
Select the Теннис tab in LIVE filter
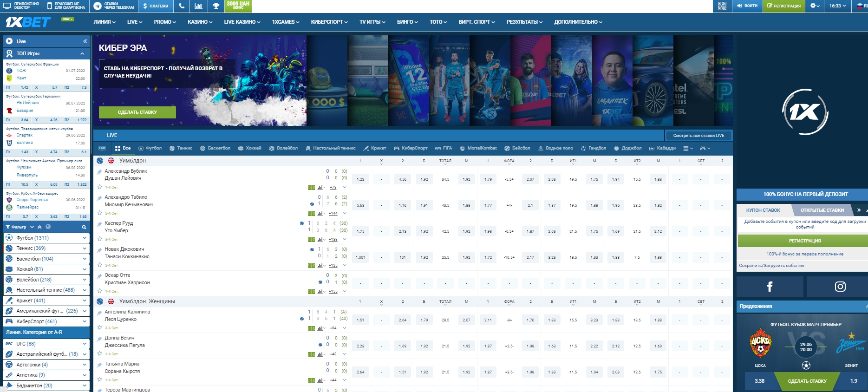point(181,148)
